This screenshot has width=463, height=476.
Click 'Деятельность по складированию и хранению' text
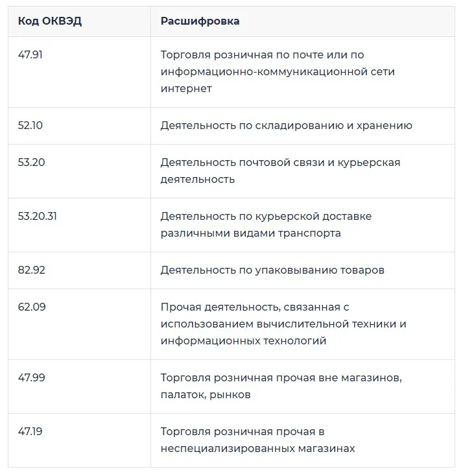[x=287, y=125]
